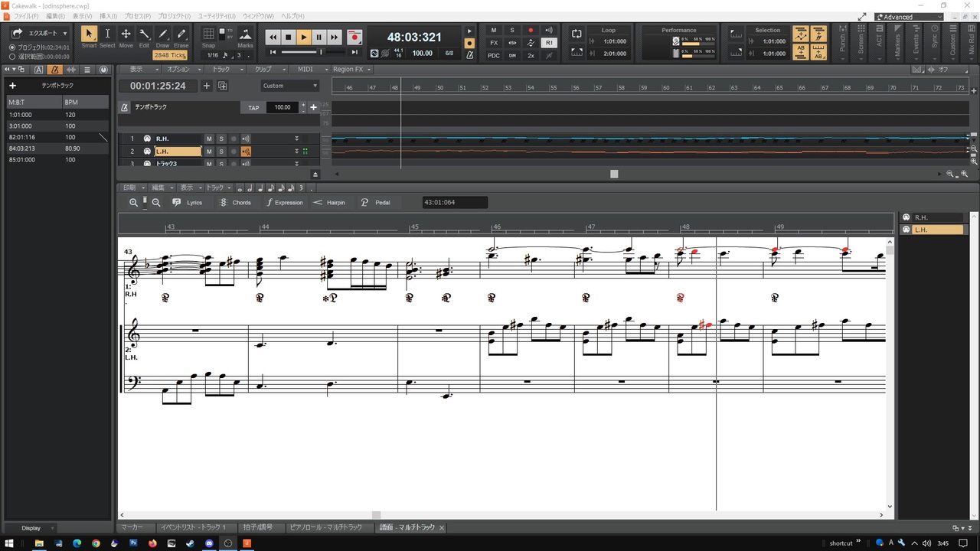The width and height of the screenshot is (980, 551).
Task: Choose the Draw tool
Action: 163,37
